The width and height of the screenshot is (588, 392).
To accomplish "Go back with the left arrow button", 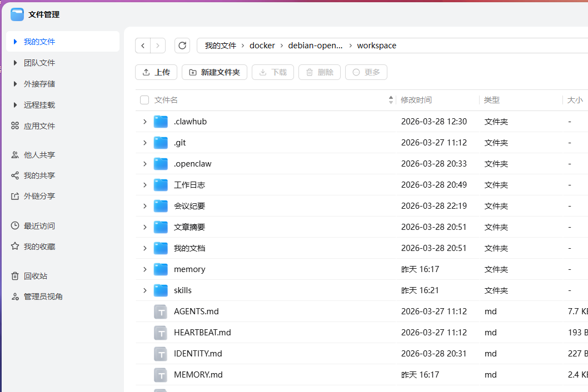I will [x=143, y=46].
